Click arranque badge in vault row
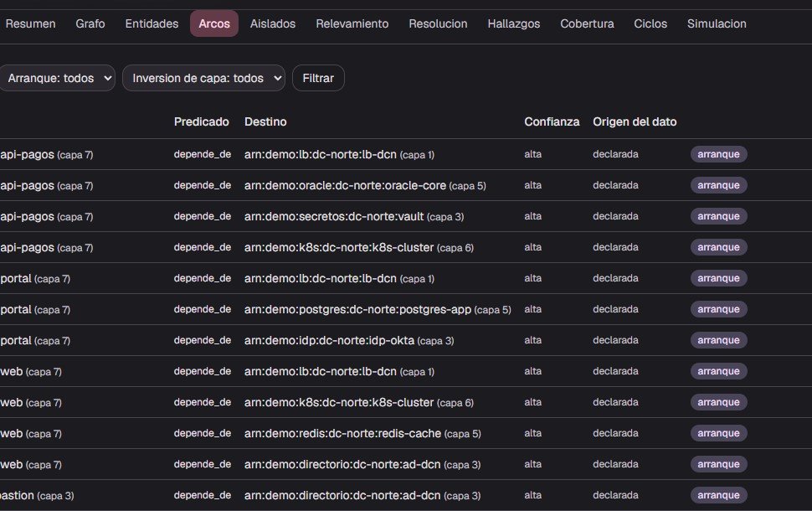Viewport: 812px width, 511px height. (x=718, y=216)
